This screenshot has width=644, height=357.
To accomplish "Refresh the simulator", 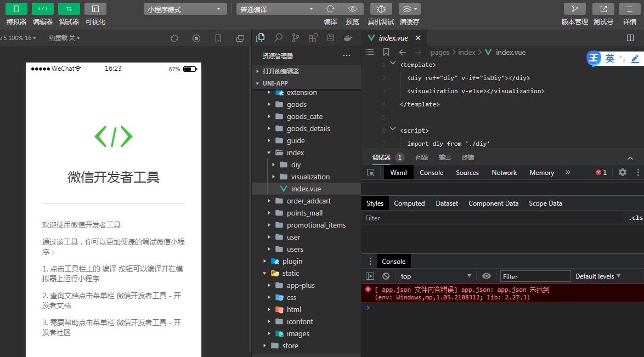I will coord(174,38).
